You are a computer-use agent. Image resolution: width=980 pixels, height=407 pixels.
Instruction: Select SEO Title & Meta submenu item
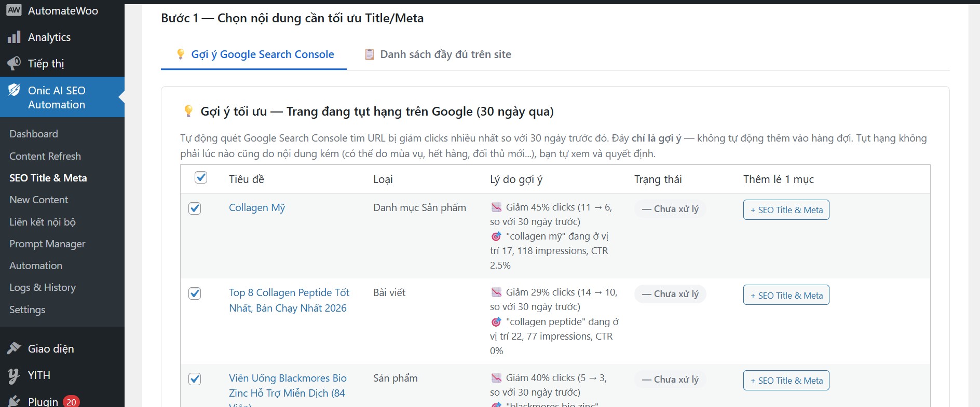click(48, 178)
